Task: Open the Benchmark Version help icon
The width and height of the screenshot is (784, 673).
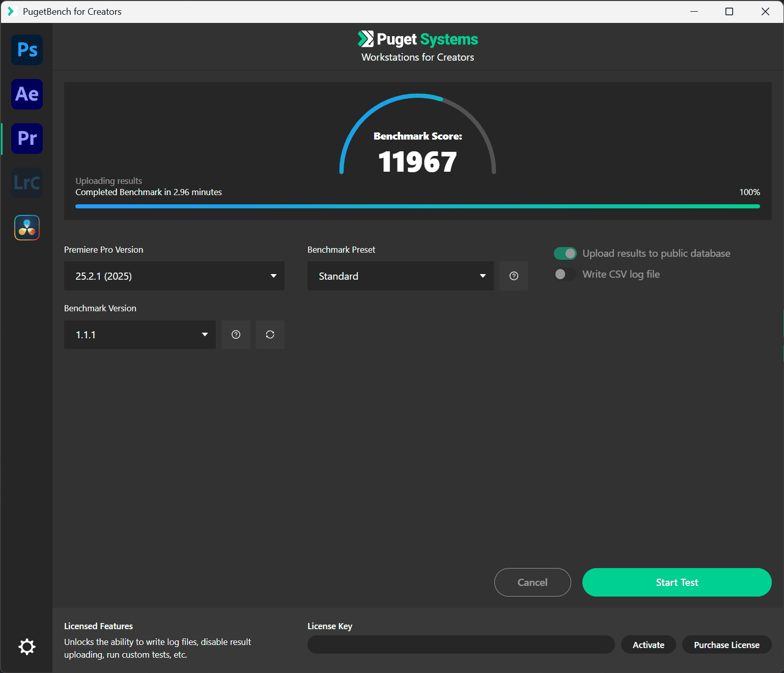Action: tap(236, 334)
